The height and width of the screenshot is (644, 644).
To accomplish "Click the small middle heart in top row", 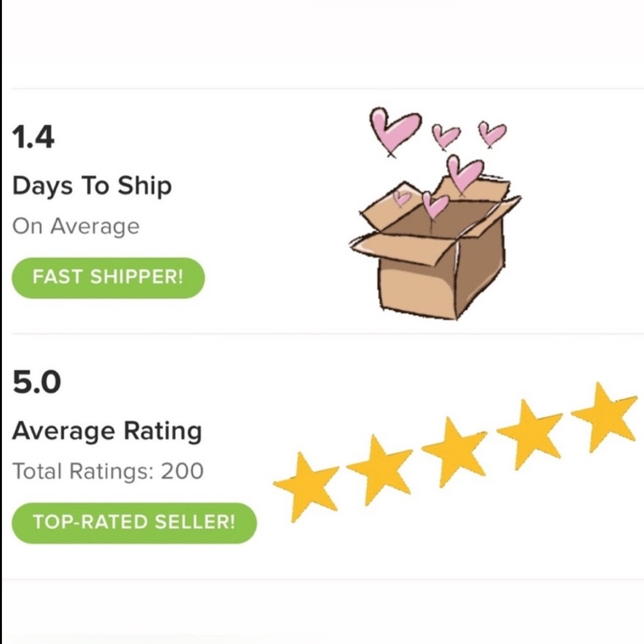I will click(445, 137).
